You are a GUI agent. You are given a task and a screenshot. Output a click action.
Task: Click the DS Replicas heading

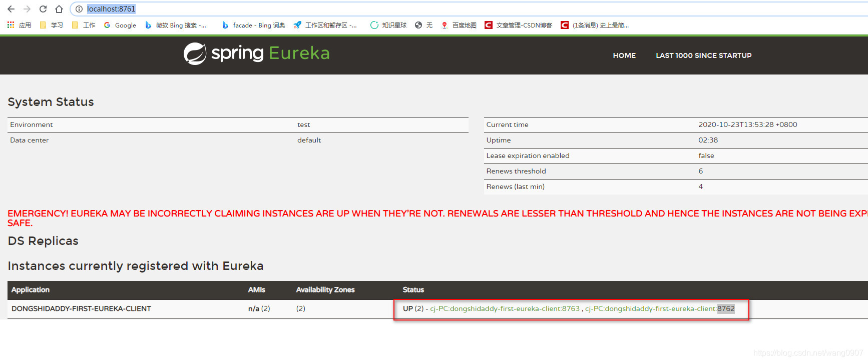click(43, 241)
